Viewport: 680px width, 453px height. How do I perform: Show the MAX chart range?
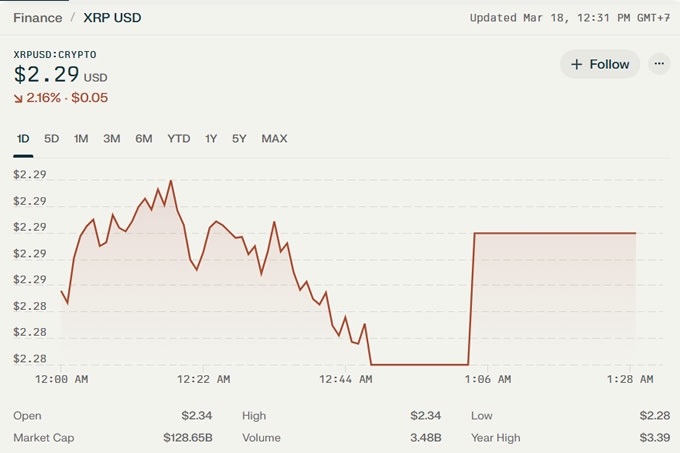tap(274, 139)
